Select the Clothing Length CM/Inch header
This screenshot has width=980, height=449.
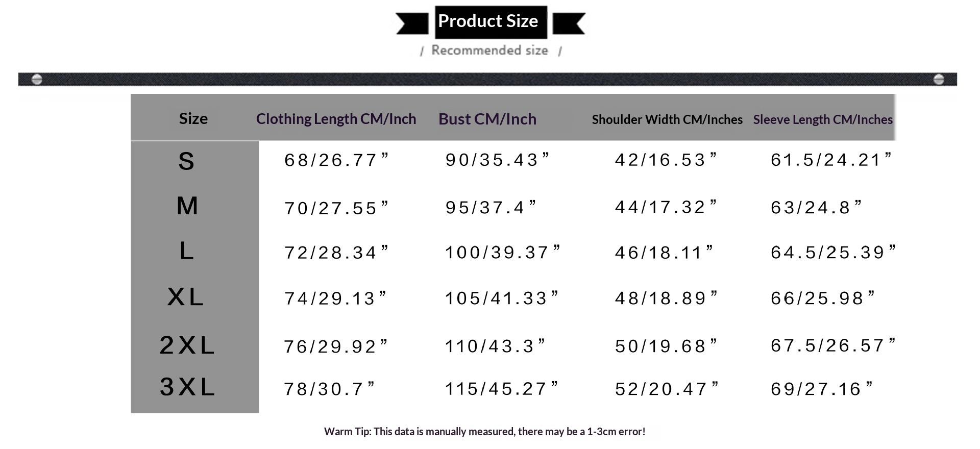click(336, 119)
